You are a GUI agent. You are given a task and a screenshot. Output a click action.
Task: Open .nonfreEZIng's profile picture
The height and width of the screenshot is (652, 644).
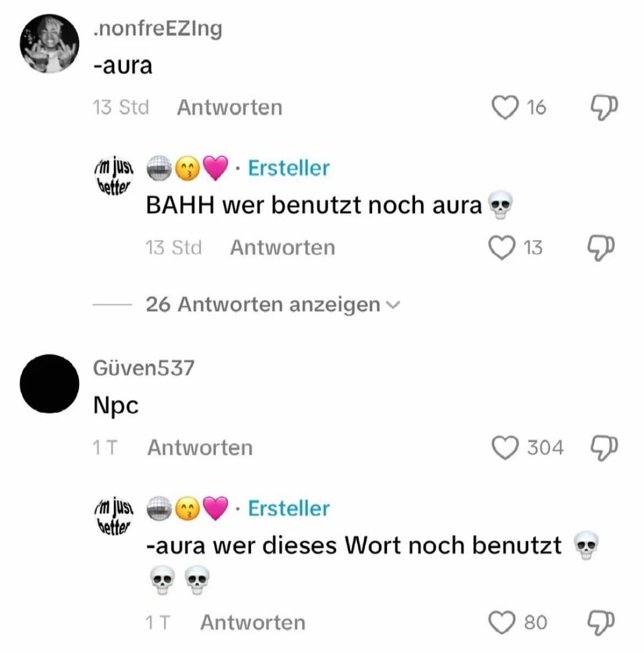[x=50, y=44]
